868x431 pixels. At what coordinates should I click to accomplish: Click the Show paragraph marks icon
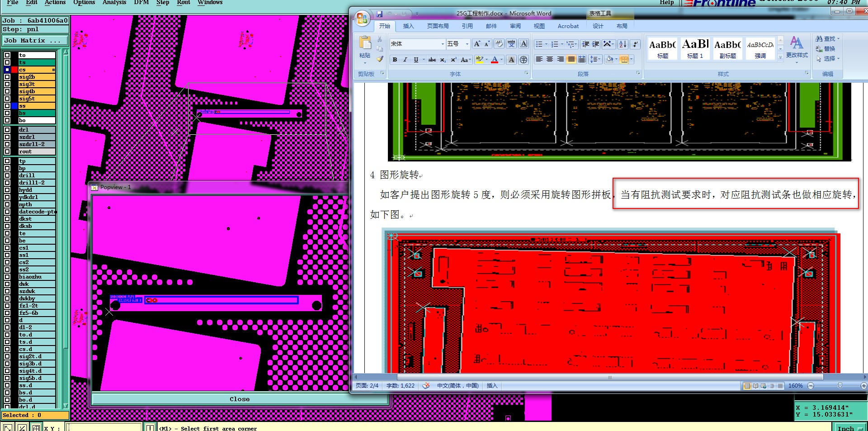click(635, 44)
